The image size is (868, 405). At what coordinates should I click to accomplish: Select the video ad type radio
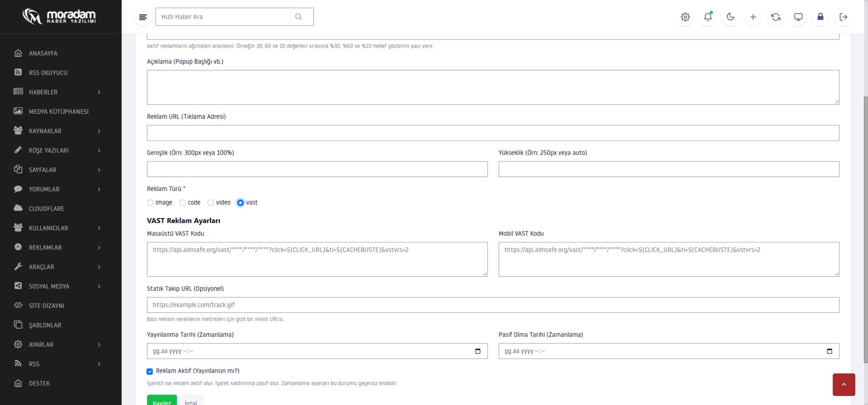[x=211, y=203]
